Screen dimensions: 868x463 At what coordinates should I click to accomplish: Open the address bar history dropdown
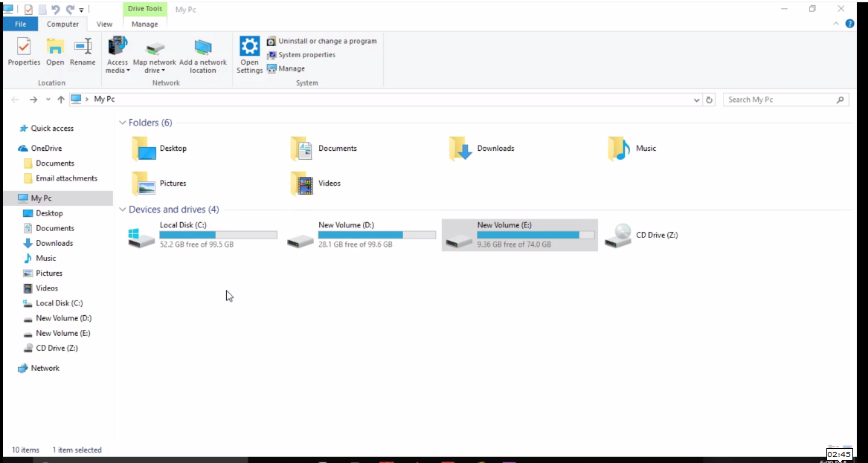(x=696, y=100)
